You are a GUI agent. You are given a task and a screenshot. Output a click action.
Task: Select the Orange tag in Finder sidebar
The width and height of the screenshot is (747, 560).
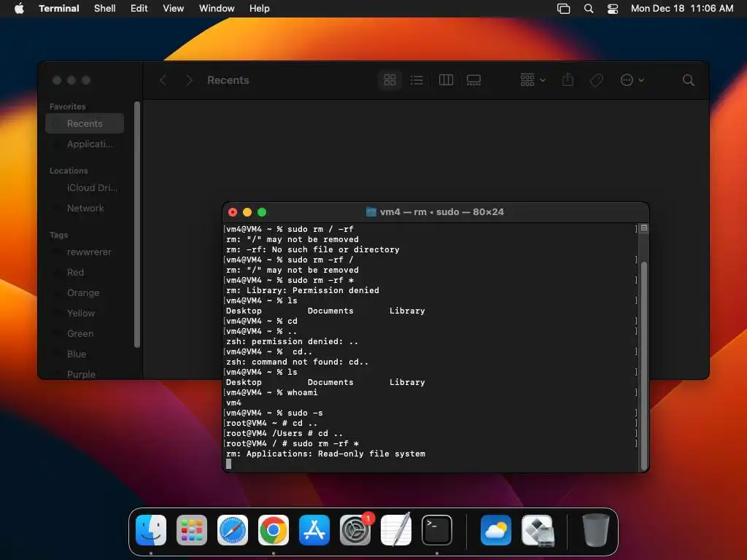[85, 293]
